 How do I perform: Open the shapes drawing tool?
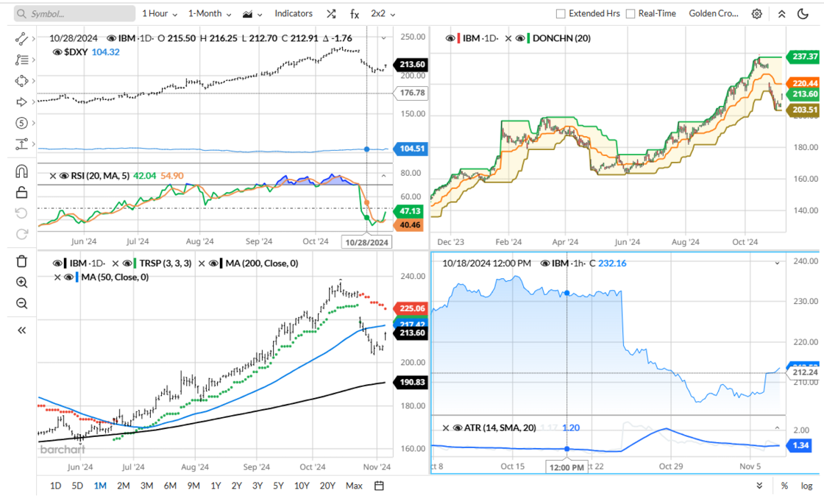click(x=20, y=79)
